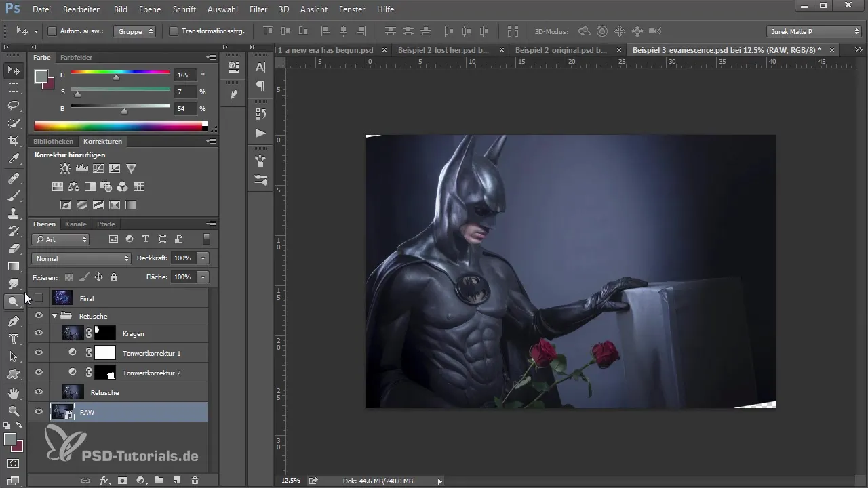868x488 pixels.
Task: Click the add layer style fx icon
Action: [x=104, y=481]
